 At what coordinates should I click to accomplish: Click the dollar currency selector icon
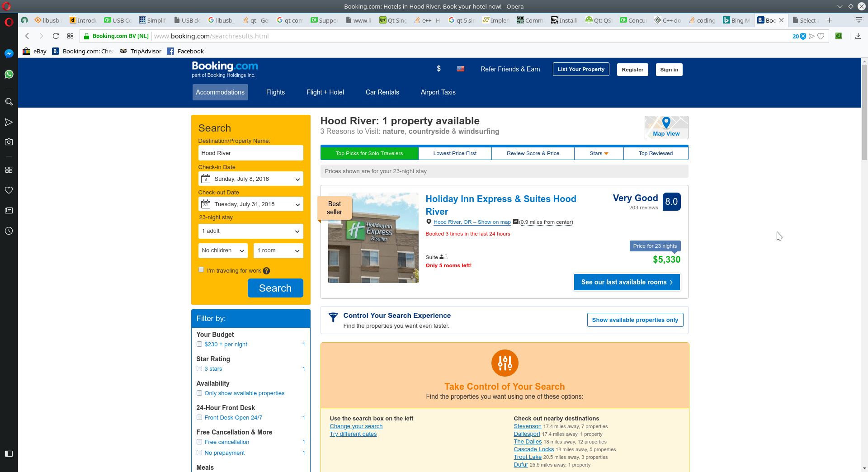pos(438,69)
